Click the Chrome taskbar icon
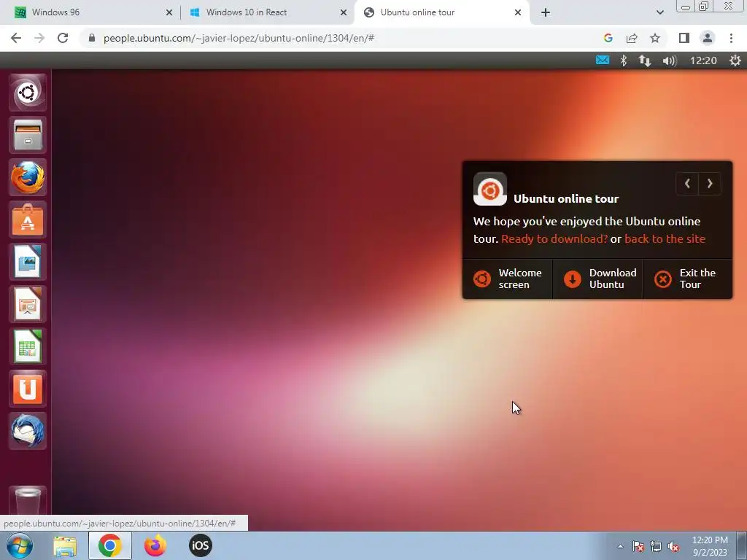 coord(110,545)
